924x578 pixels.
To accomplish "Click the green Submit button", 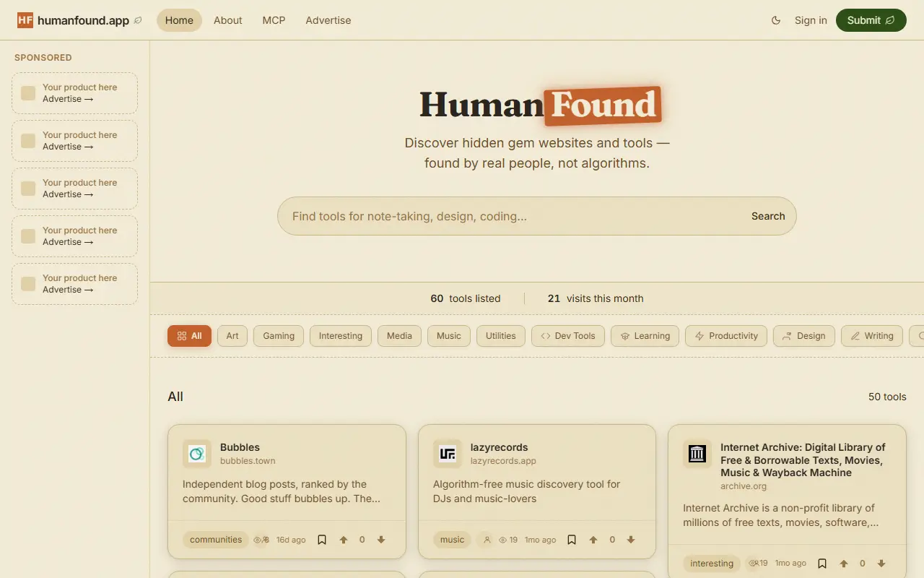I will pyautogui.click(x=871, y=20).
